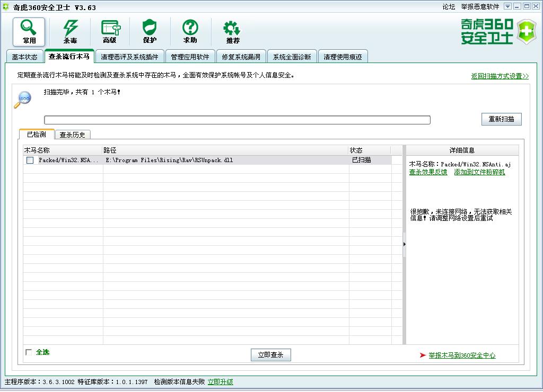Open the 杀毒 lightning toolbar icon
The width and height of the screenshot is (543, 392).
(71, 32)
